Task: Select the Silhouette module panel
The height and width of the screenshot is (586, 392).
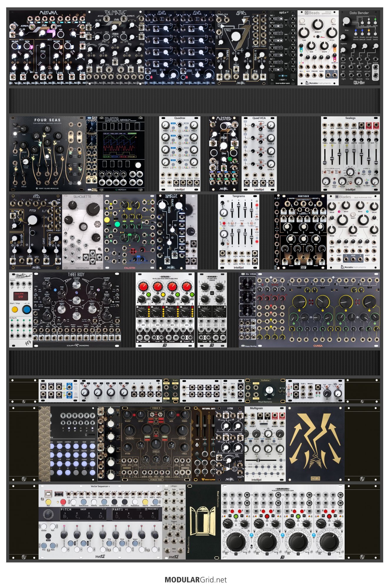Action: [x=83, y=232]
